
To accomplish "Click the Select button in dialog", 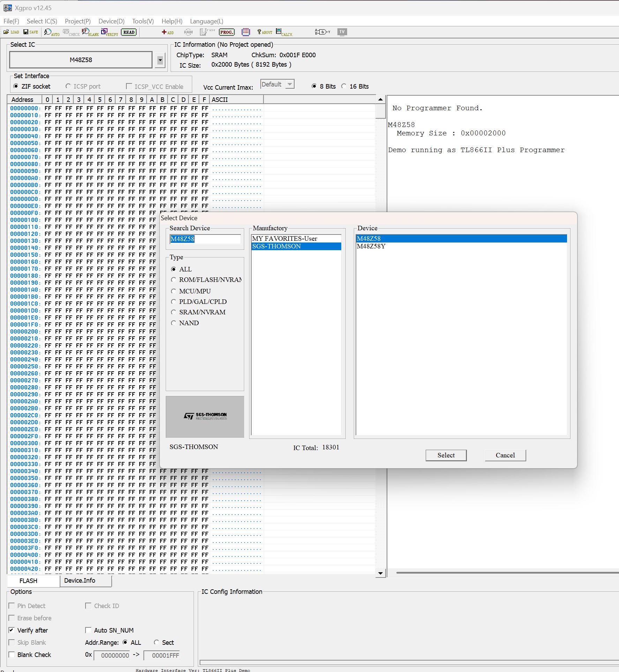I will [446, 455].
